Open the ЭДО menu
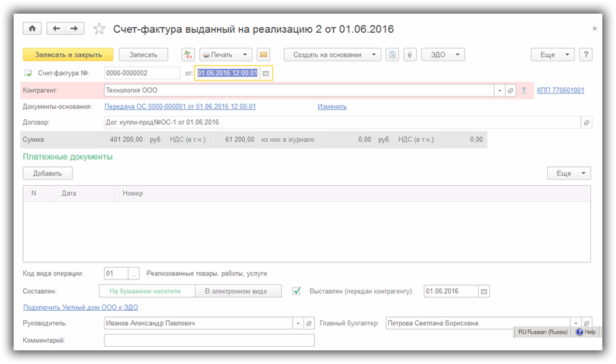Image resolution: width=616 pixels, height=364 pixels. 443,55
